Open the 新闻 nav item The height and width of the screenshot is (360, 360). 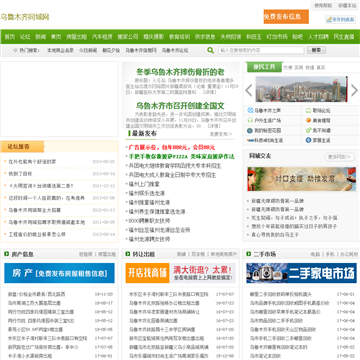tap(41, 37)
